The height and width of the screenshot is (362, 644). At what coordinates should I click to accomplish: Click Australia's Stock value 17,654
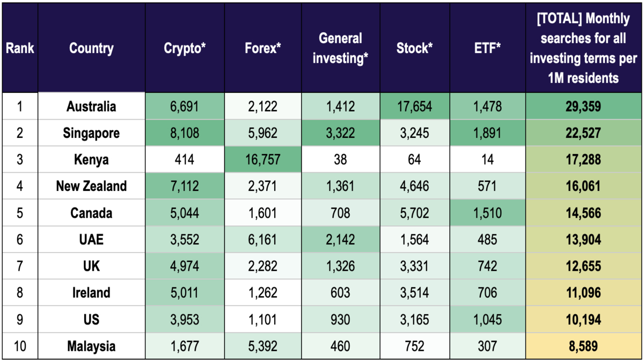[x=415, y=106]
